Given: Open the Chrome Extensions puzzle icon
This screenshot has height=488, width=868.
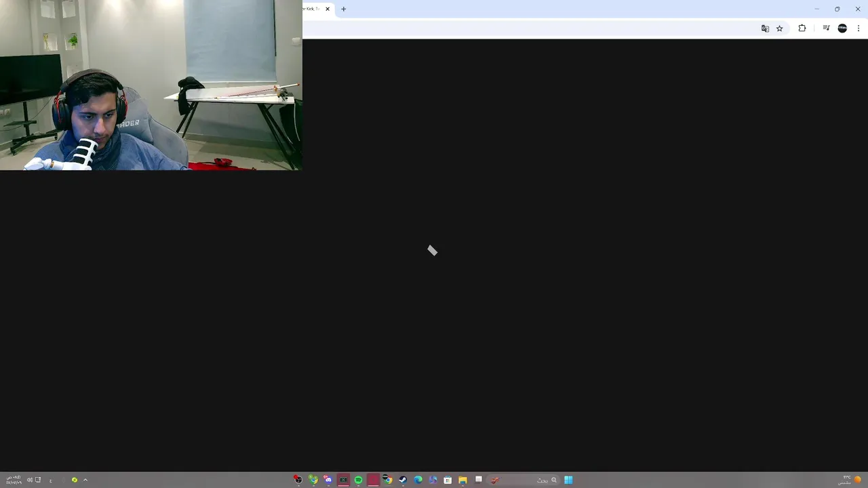Looking at the screenshot, I should tap(802, 28).
